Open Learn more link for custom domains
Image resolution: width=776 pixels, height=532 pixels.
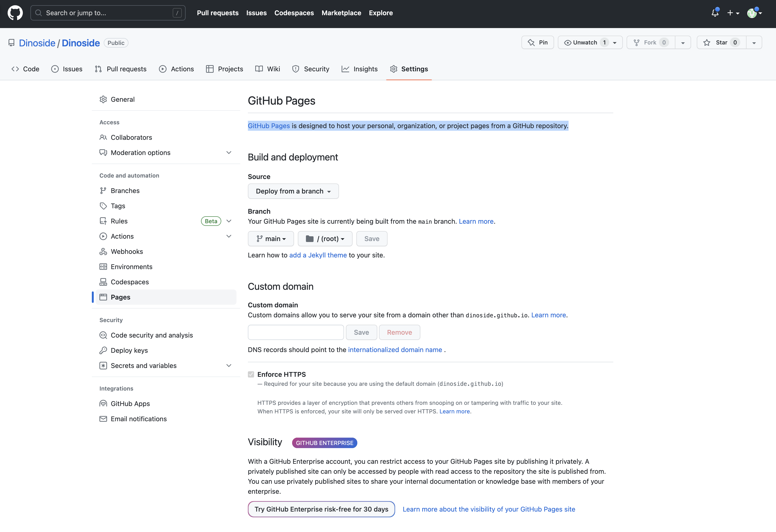point(549,315)
